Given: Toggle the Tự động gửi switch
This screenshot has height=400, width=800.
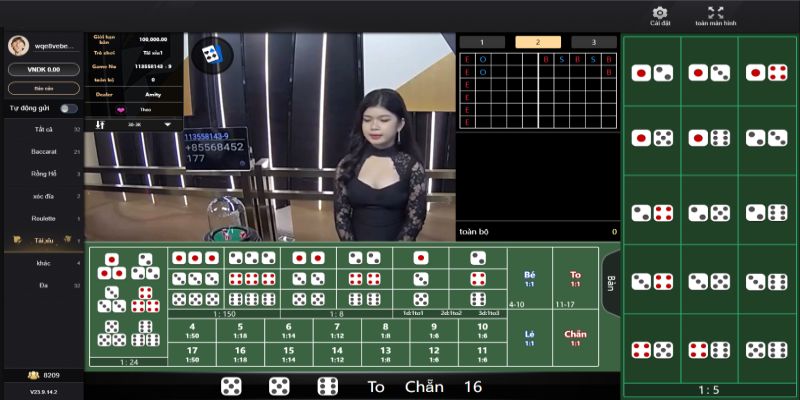Looking at the screenshot, I should (69, 108).
